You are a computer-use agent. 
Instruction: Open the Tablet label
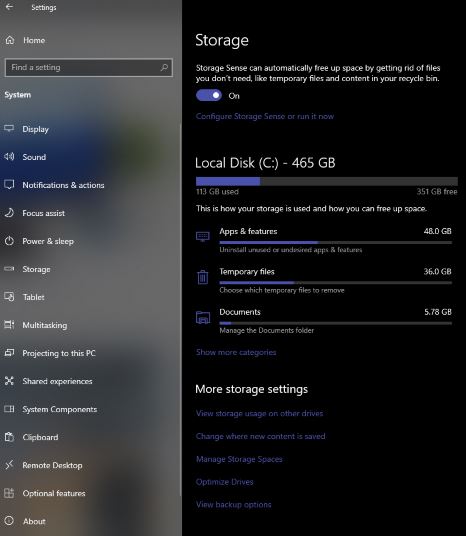(34, 297)
